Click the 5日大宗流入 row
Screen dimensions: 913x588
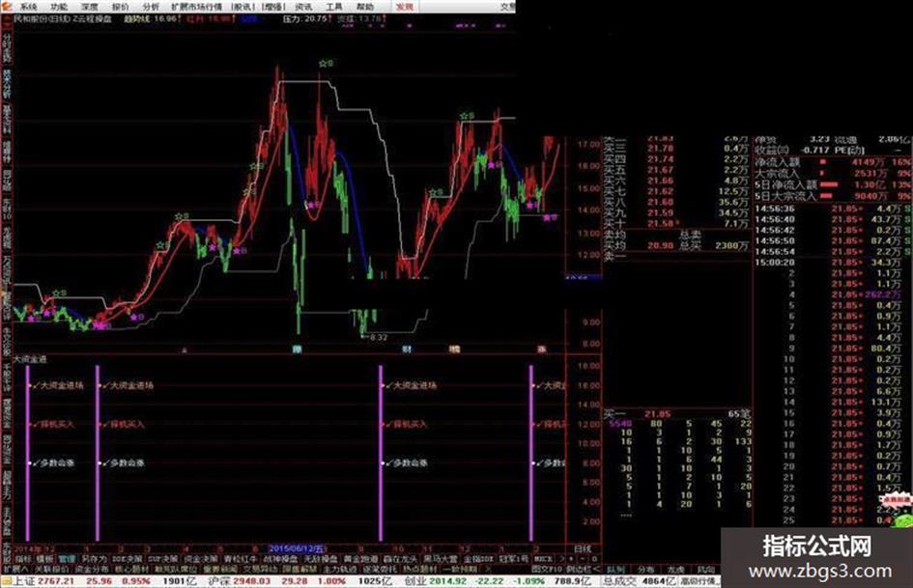[833, 196]
